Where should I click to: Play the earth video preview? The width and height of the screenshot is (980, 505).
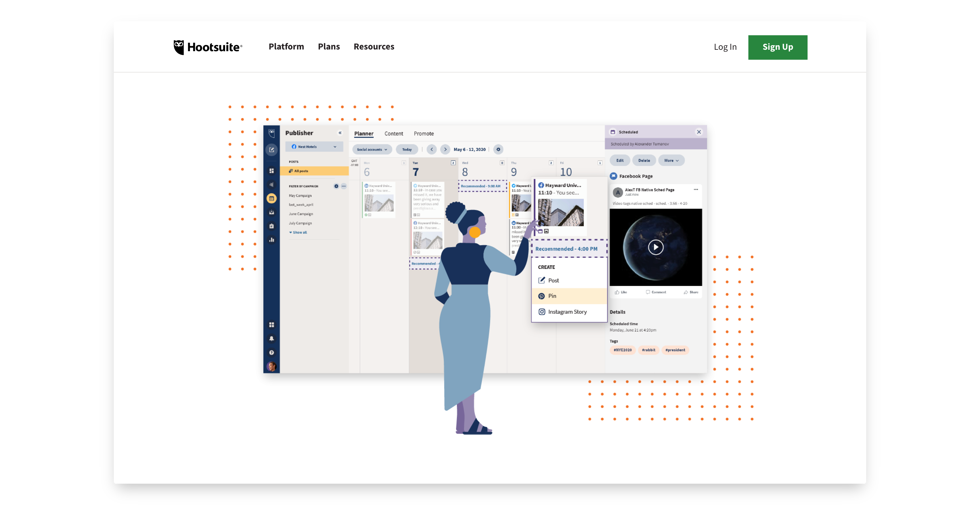point(656,247)
